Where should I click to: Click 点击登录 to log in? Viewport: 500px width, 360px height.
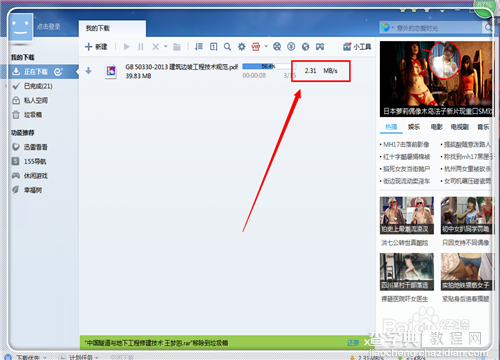point(49,27)
